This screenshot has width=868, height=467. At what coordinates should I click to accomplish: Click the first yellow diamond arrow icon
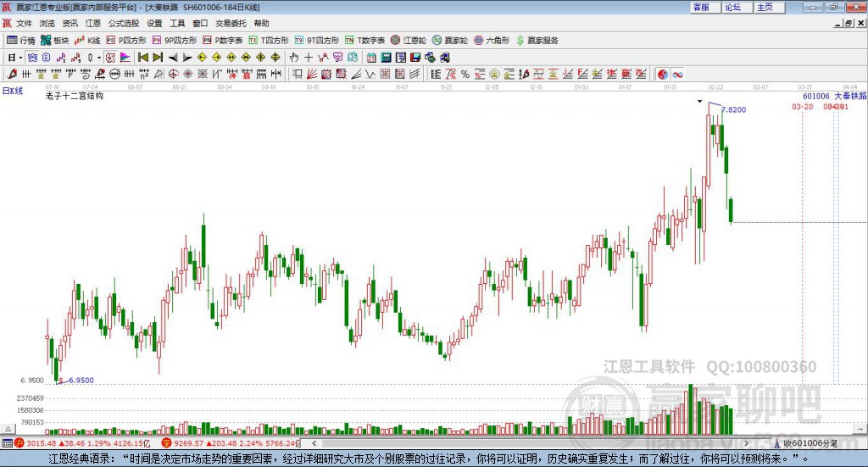coord(202,58)
